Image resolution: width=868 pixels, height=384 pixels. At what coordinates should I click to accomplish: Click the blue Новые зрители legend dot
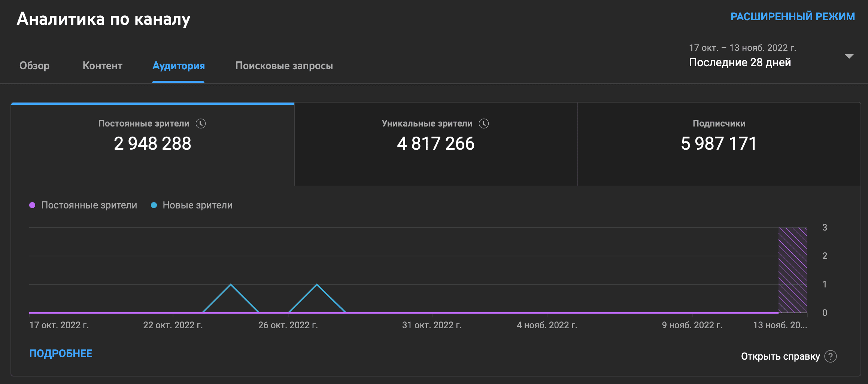coord(154,205)
